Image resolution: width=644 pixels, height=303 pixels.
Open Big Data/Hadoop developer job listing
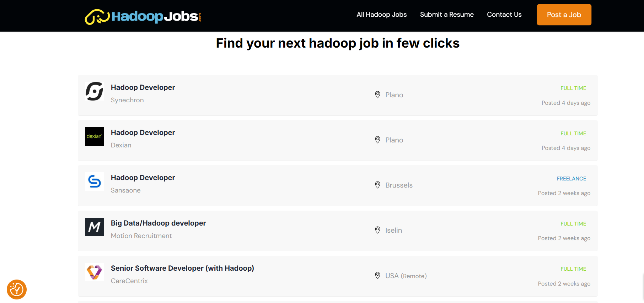(x=158, y=223)
